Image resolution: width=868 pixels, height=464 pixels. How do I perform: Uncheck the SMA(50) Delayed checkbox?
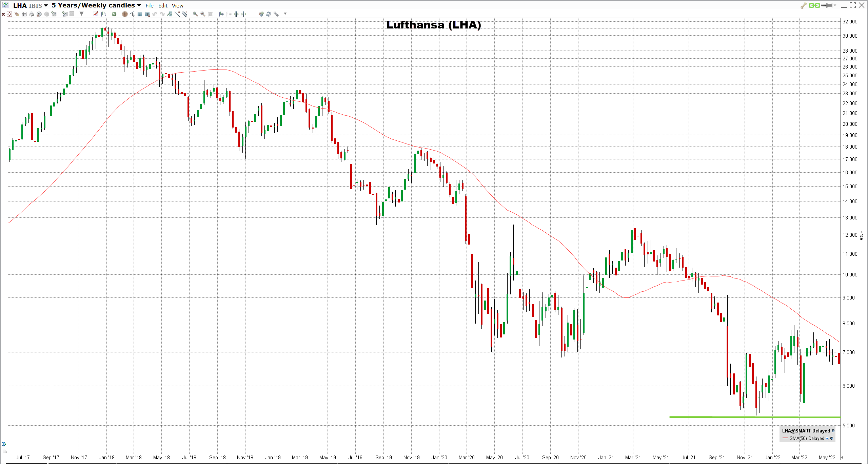[x=827, y=439]
